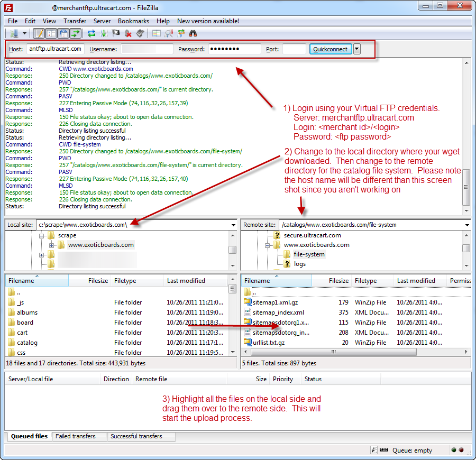476x460 pixels.
Task: Click the reconnect checkmark icon
Action: pyautogui.click(x=140, y=33)
